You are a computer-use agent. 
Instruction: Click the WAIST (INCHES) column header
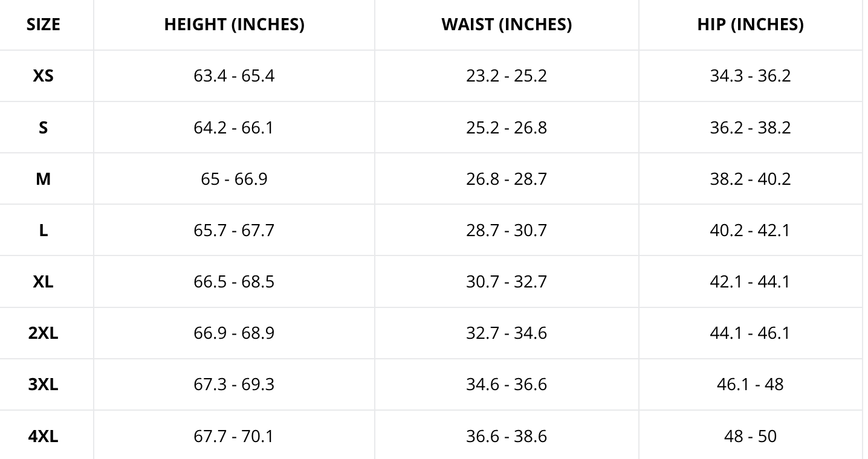coord(507,24)
